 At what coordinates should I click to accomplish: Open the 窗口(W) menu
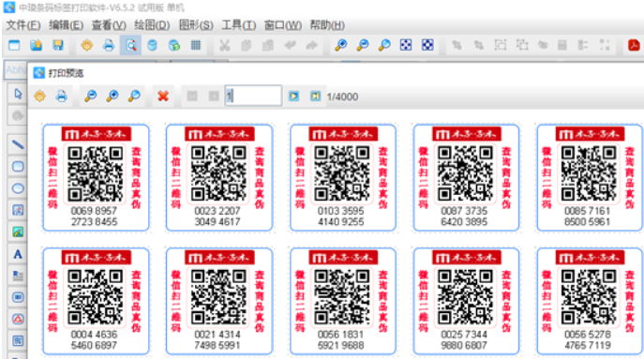282,25
